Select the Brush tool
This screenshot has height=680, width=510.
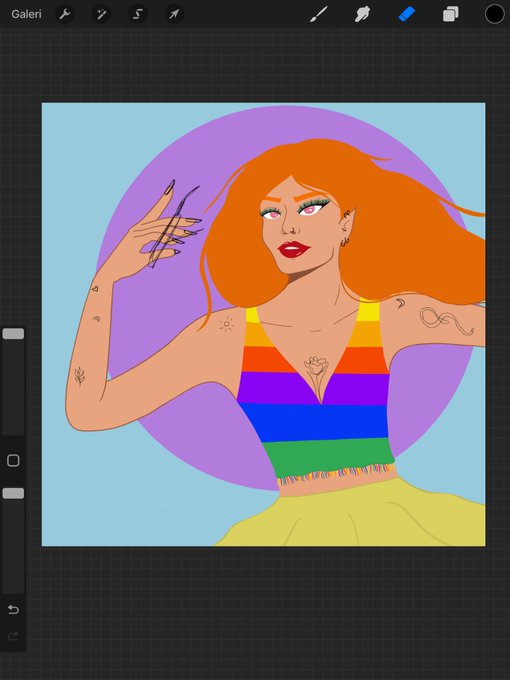[x=319, y=14]
